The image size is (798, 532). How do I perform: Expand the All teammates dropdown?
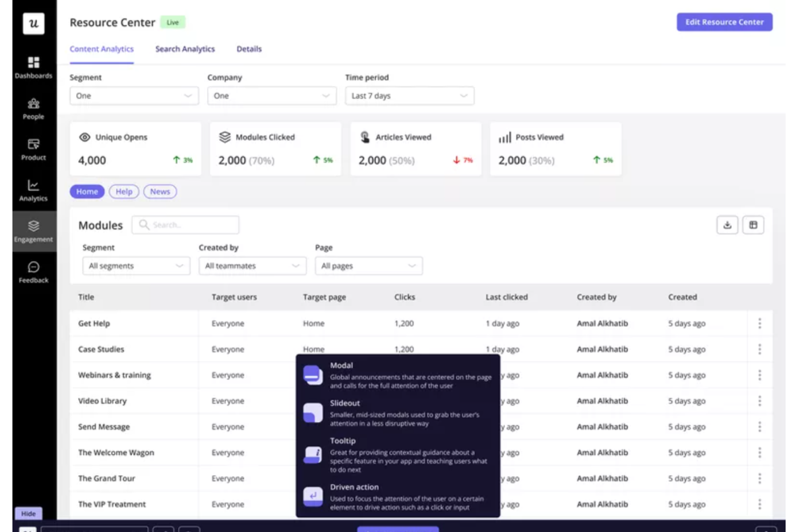click(x=252, y=265)
